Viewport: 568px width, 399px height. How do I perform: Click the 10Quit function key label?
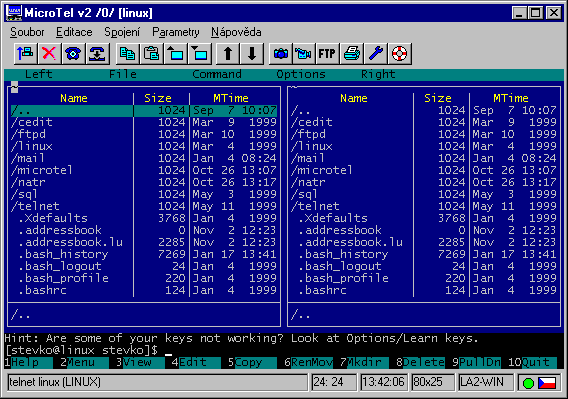point(532,362)
